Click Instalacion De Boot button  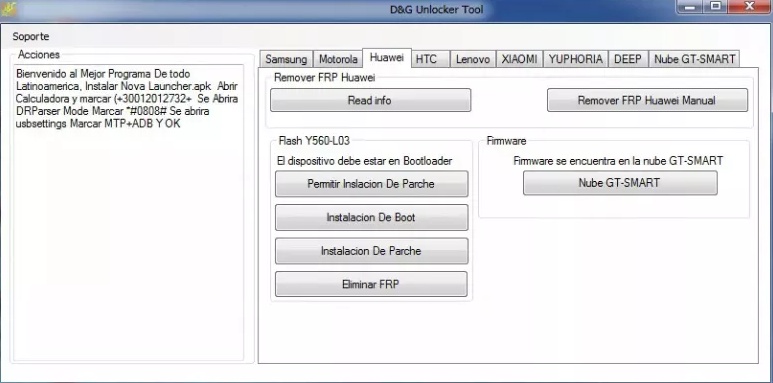click(371, 217)
